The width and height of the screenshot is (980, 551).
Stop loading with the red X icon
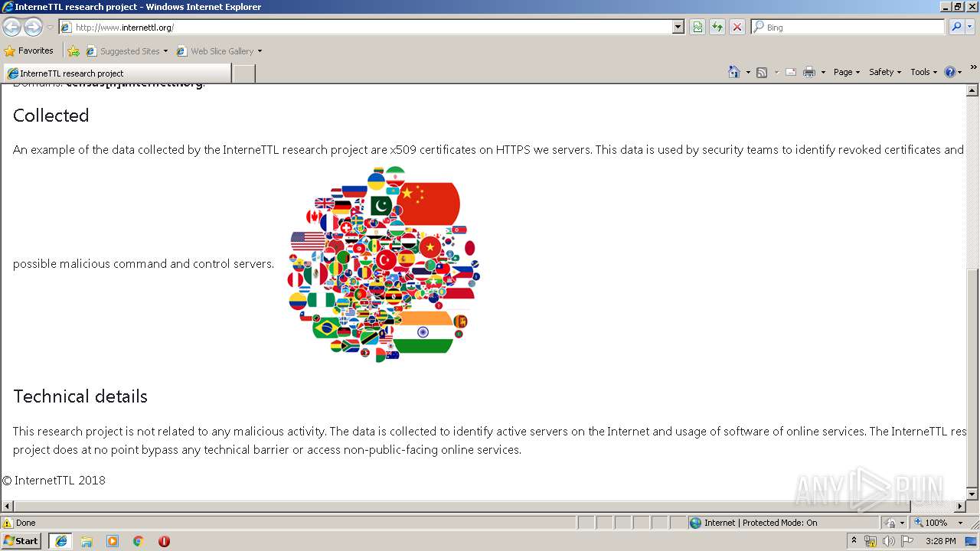click(x=737, y=28)
